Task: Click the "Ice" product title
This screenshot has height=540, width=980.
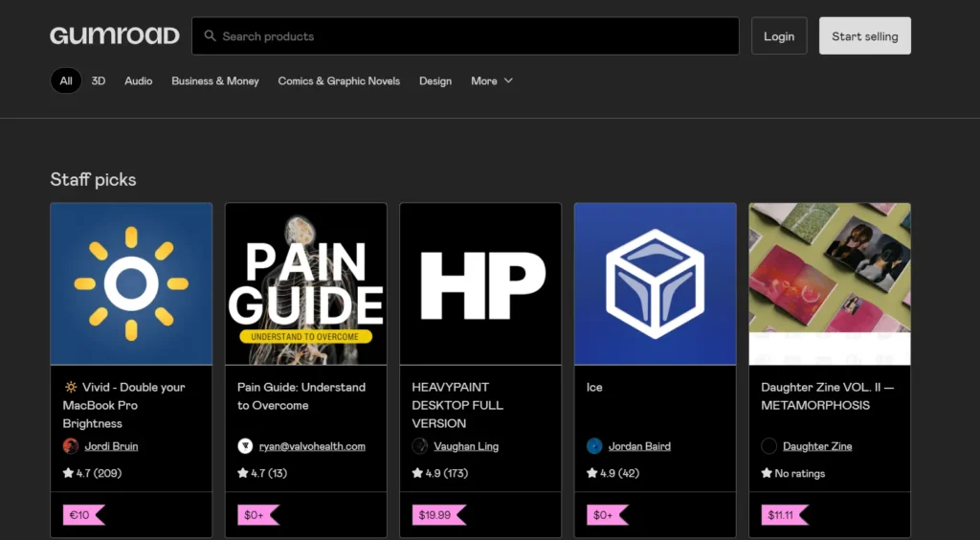Action: 594,387
